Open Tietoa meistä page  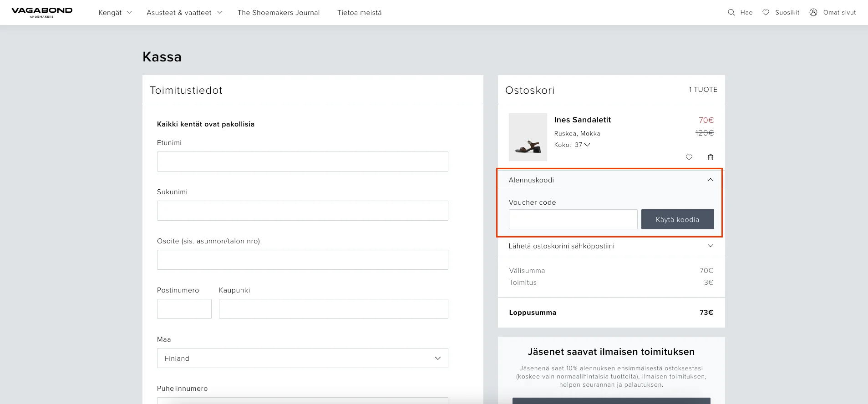coord(360,13)
